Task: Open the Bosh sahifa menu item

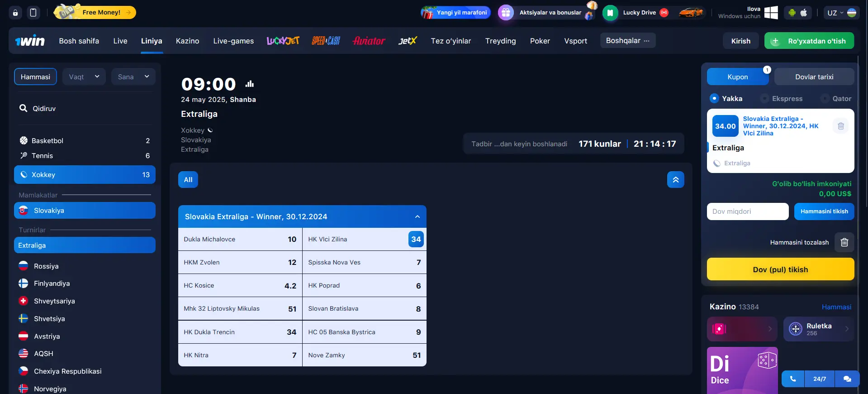Action: (x=79, y=41)
